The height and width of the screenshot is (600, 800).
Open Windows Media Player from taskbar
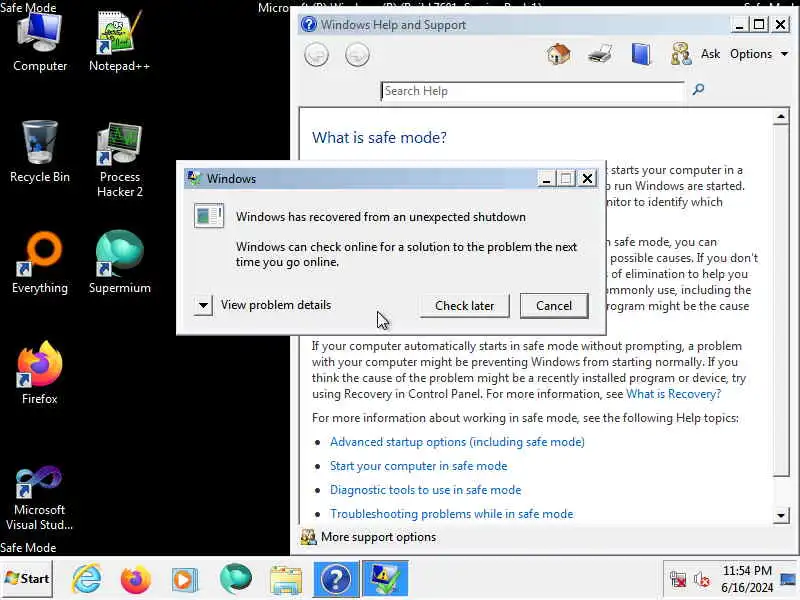pos(184,580)
